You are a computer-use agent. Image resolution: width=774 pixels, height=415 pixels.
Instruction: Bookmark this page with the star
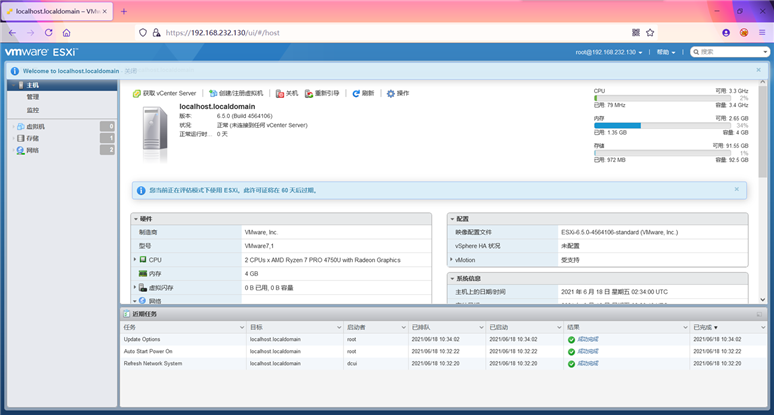pos(650,33)
